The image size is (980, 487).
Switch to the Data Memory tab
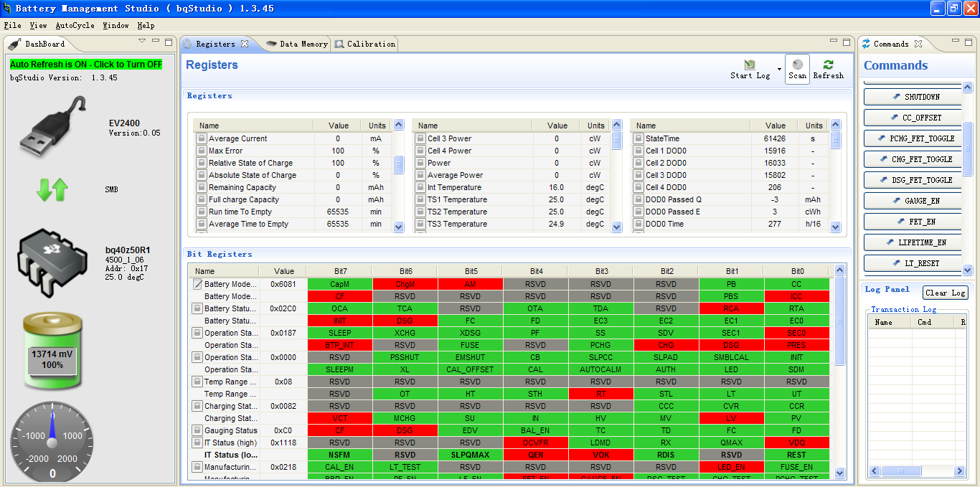(x=296, y=44)
